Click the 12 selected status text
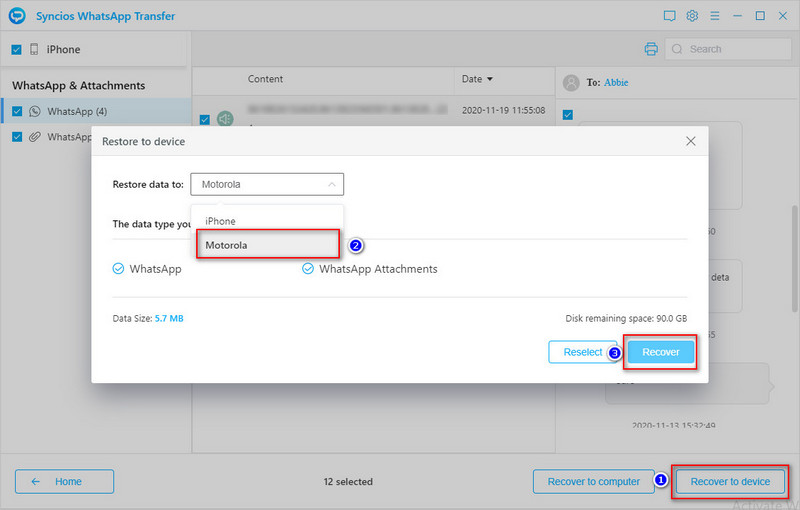The width and height of the screenshot is (800, 510). pos(348,481)
